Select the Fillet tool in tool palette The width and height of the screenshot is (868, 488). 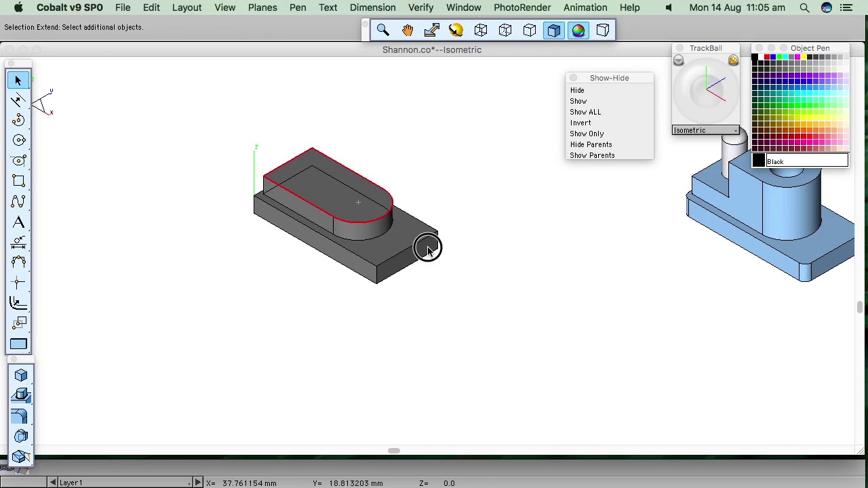click(x=18, y=262)
